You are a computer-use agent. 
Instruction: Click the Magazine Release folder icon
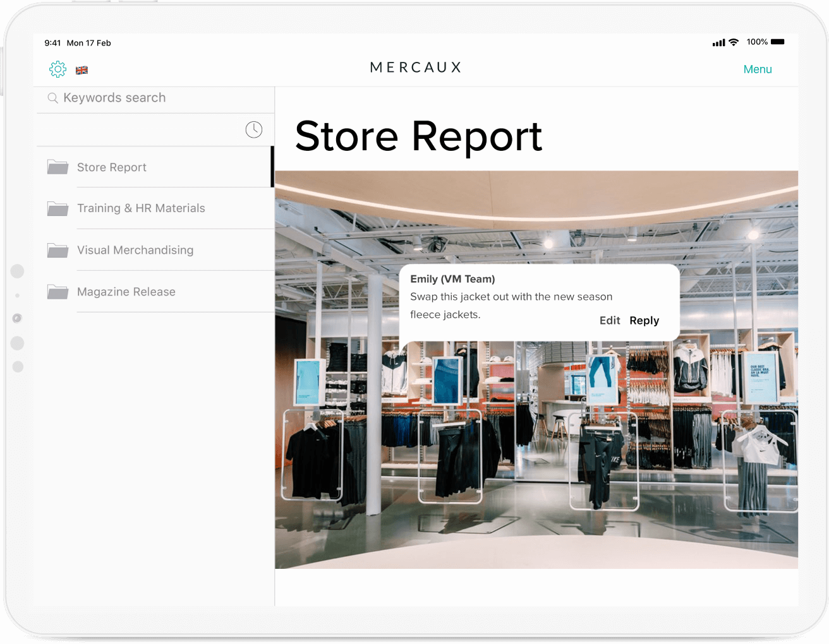(x=57, y=292)
